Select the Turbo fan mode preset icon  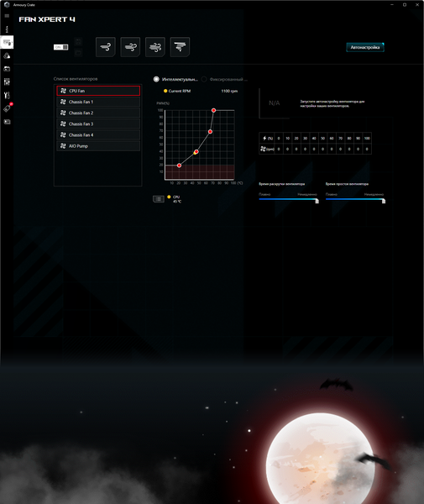(x=155, y=47)
